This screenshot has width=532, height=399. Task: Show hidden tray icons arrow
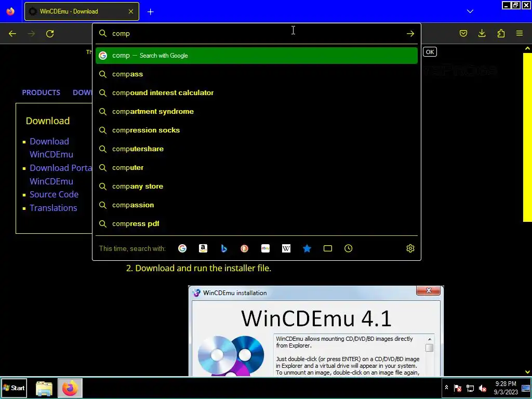tap(446, 388)
